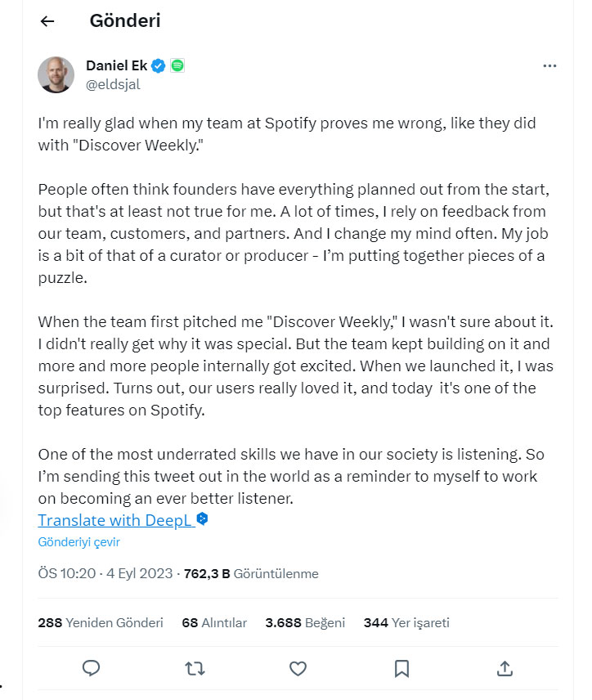Image resolution: width=592 pixels, height=700 pixels.
Task: Click the reply comment icon
Action: tap(92, 668)
